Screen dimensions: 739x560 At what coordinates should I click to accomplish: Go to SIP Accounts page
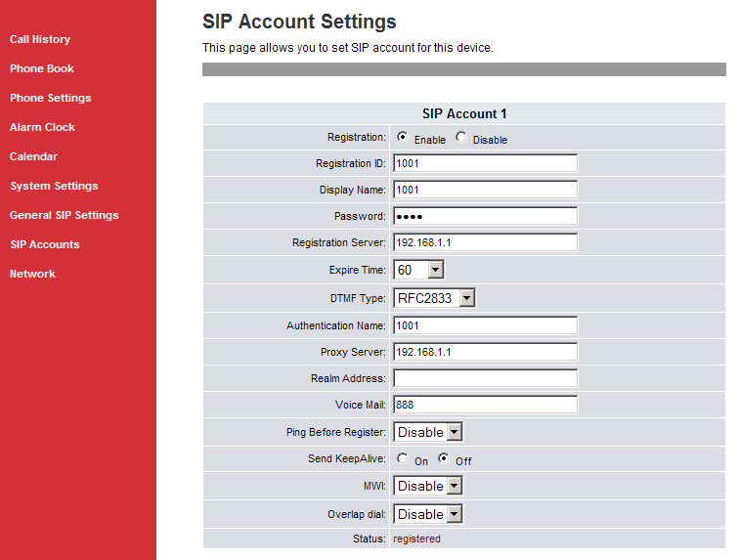click(45, 244)
